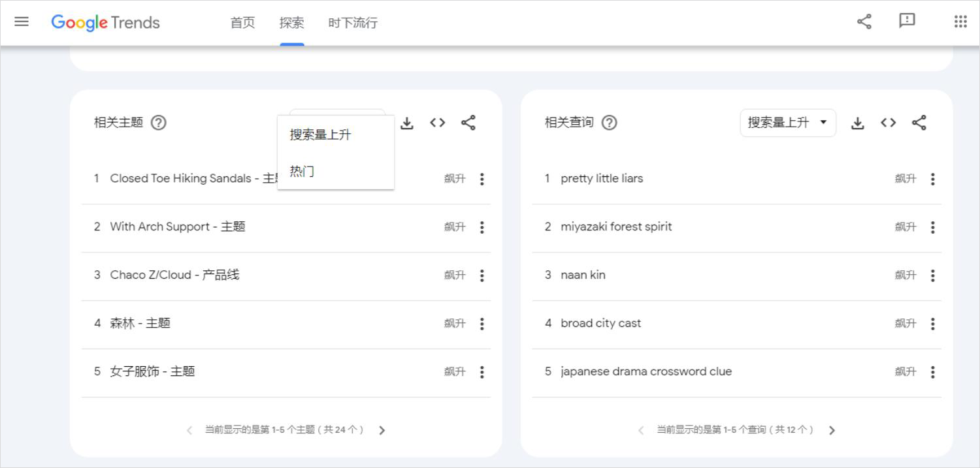
Task: Download the 相关查询 list
Action: 857,122
